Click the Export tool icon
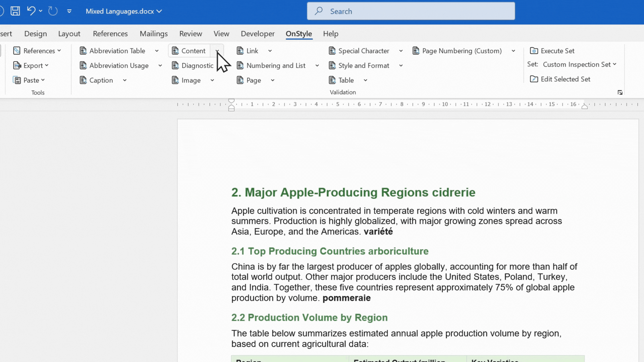Image resolution: width=644 pixels, height=362 pixels. (17, 65)
